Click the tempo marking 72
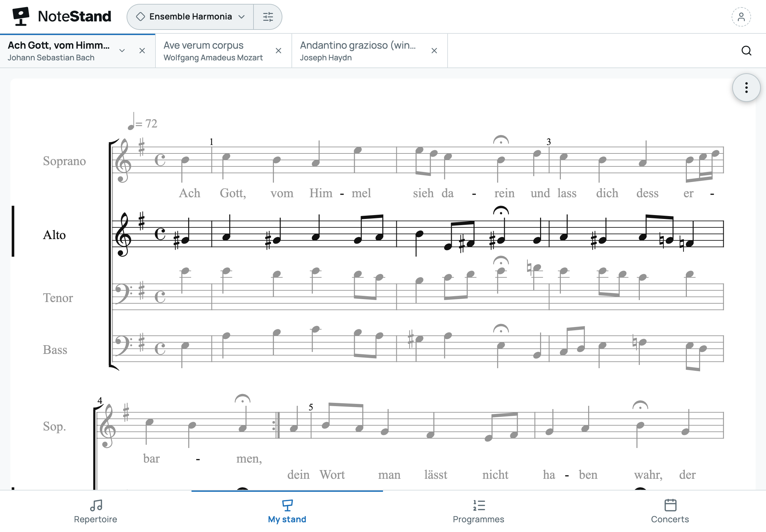 (x=142, y=122)
